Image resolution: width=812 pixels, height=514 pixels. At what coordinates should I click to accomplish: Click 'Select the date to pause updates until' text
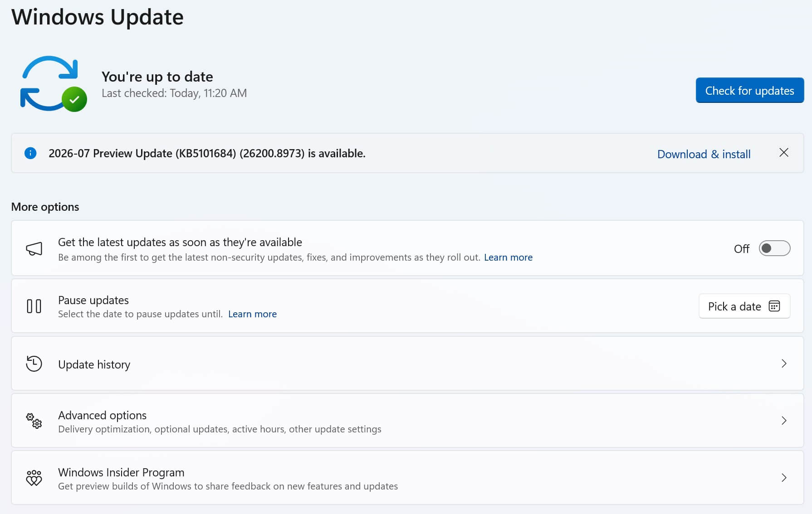pyautogui.click(x=140, y=314)
